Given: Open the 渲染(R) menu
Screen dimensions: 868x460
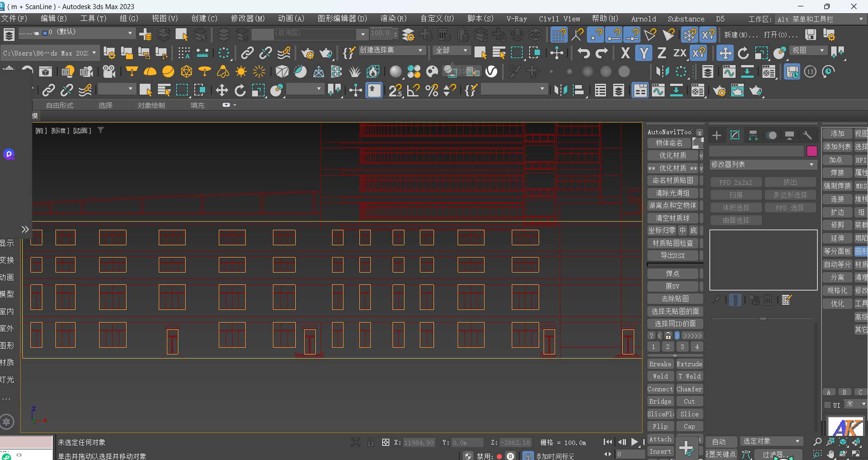Looking at the screenshot, I should (x=393, y=19).
